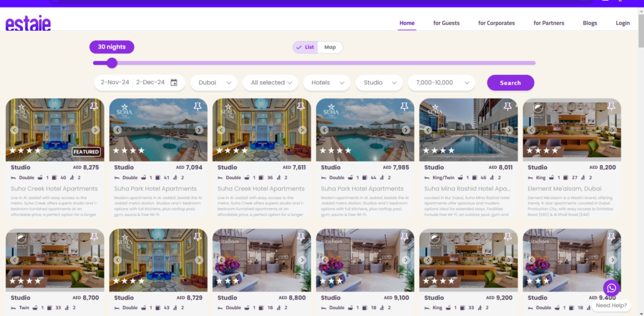Click pin icon on AED 7,094 listing

[197, 106]
